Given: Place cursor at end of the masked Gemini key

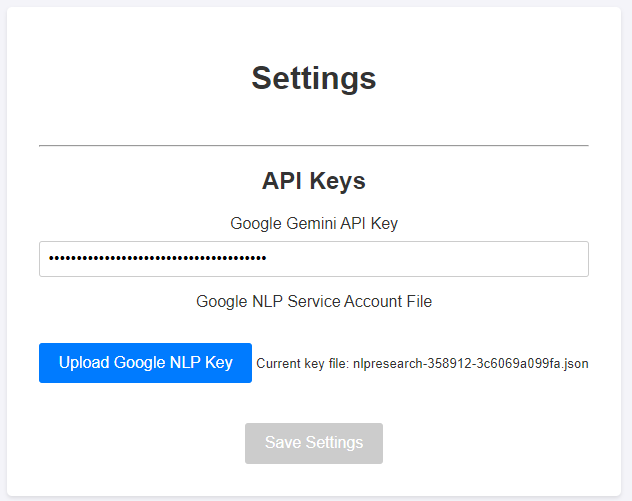Looking at the screenshot, I should (x=267, y=259).
